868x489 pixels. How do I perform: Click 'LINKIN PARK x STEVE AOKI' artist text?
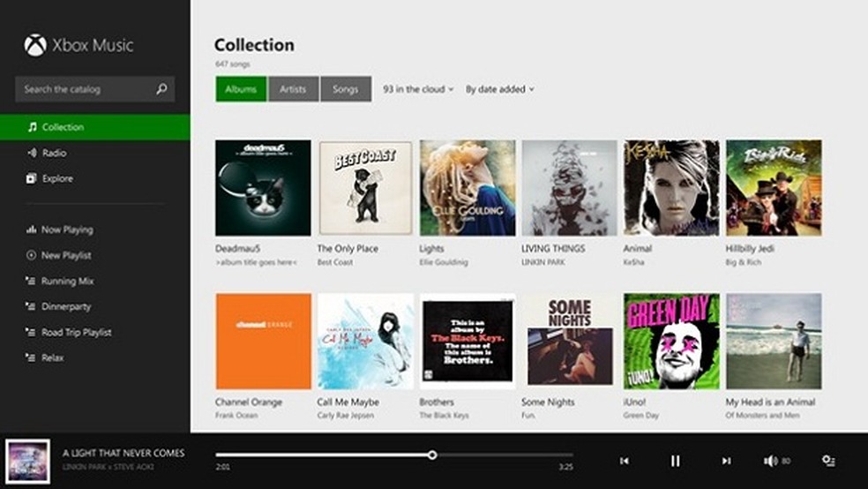point(108,467)
